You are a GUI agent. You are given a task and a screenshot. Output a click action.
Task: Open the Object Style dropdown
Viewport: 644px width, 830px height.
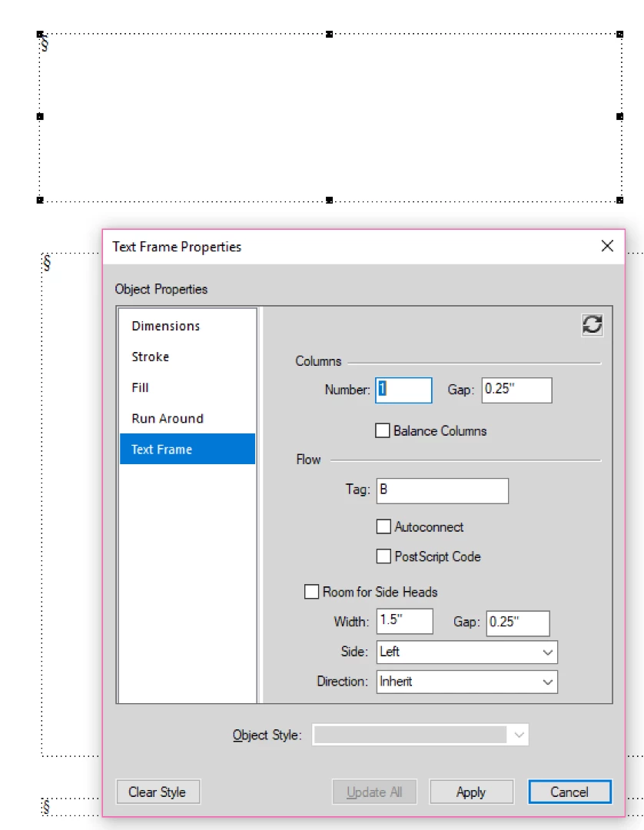[420, 735]
